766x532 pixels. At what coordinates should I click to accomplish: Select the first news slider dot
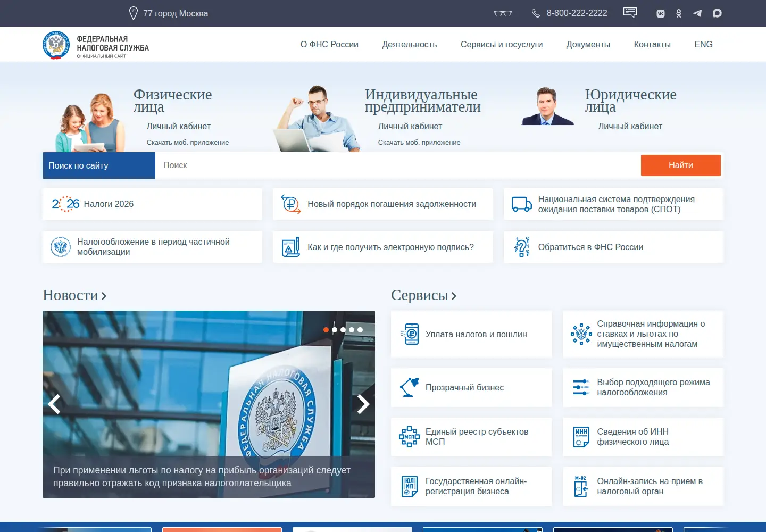point(326,330)
